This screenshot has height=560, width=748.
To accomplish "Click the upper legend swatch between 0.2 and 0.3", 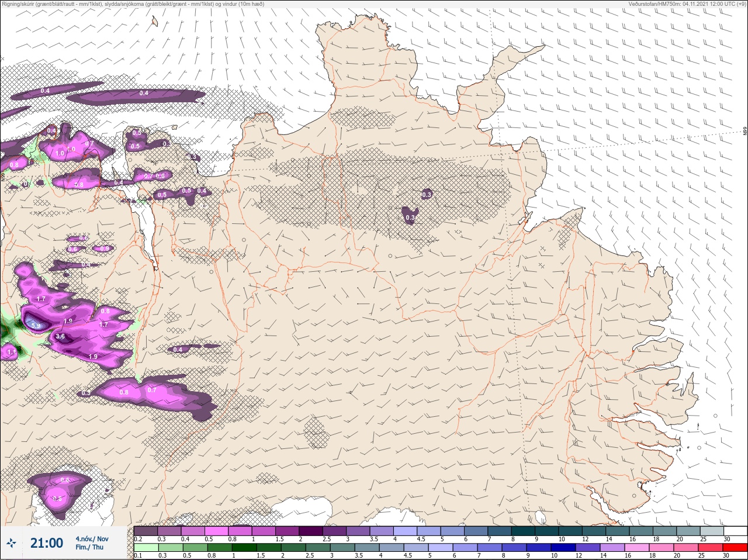I will (146, 531).
